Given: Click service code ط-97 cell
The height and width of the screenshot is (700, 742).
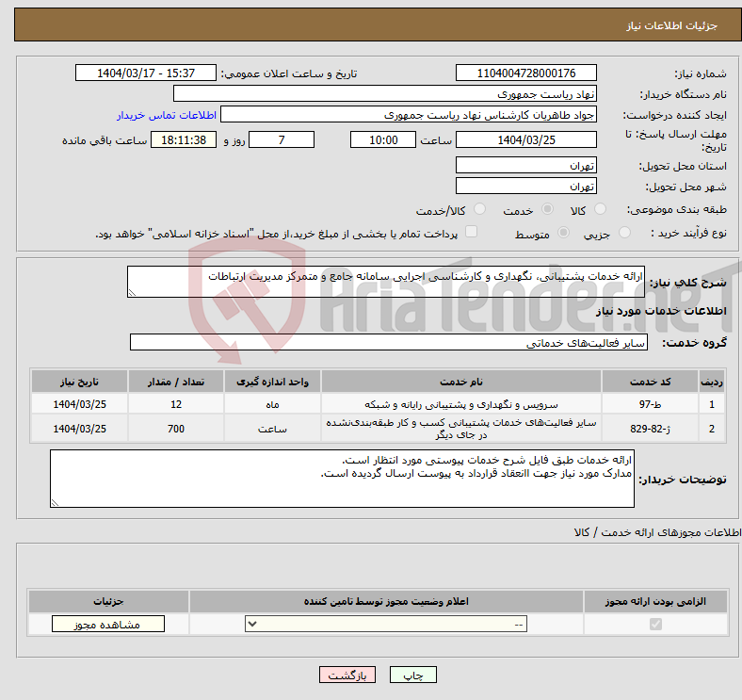Looking at the screenshot, I should coord(651,404).
